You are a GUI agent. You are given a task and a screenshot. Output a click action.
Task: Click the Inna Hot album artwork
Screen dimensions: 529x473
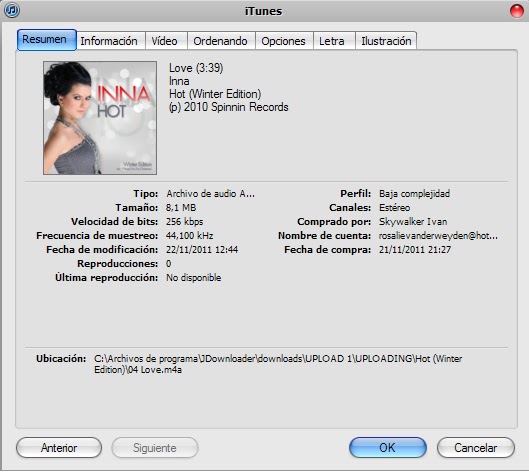point(100,118)
